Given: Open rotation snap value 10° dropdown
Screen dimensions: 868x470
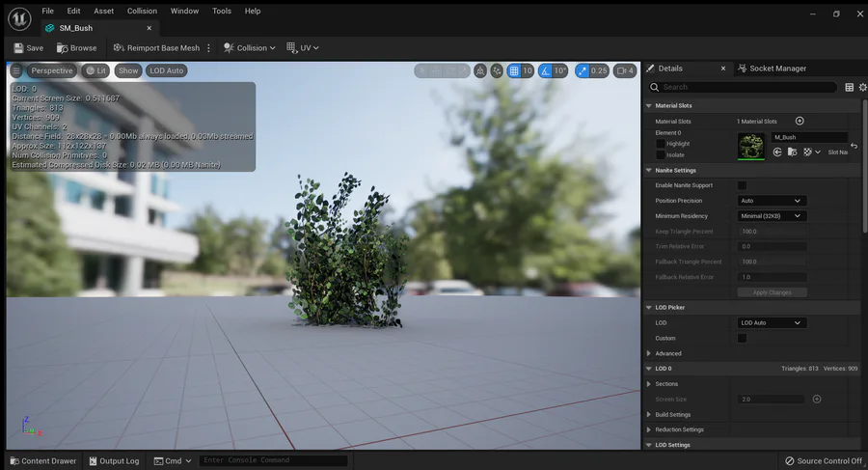Looking at the screenshot, I should [x=560, y=71].
